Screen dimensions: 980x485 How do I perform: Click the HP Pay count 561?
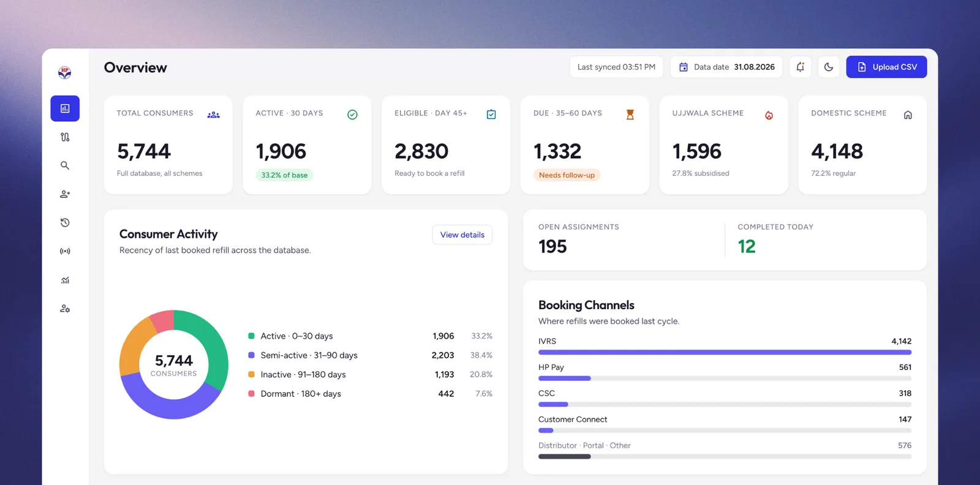tap(905, 367)
